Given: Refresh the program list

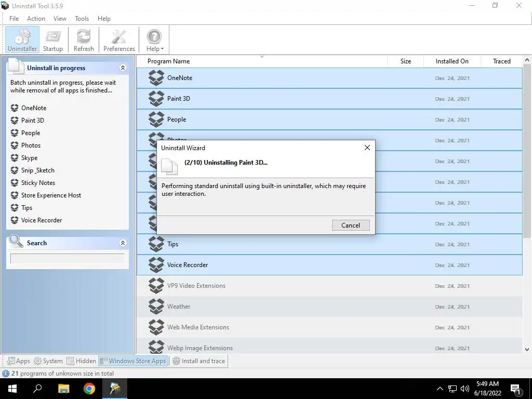Looking at the screenshot, I should click(84, 39).
